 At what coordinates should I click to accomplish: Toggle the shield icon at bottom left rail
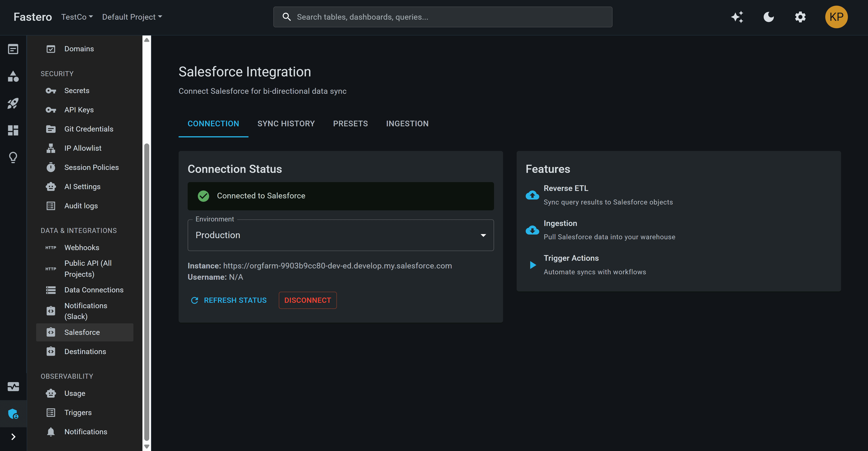(x=13, y=414)
